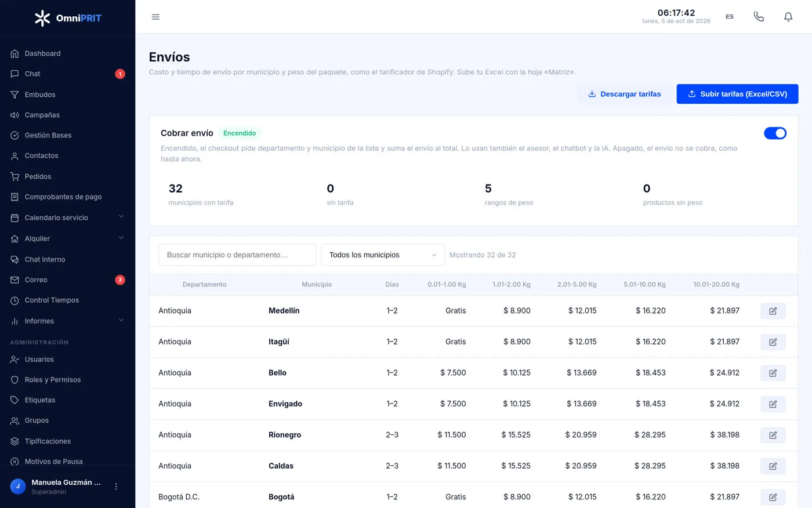Open the notifications bell
Image resolution: width=812 pixels, height=508 pixels.
[x=788, y=17]
